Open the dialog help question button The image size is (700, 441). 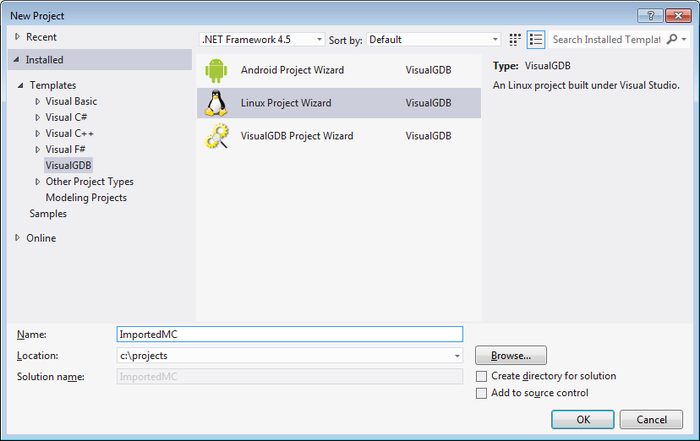click(650, 16)
